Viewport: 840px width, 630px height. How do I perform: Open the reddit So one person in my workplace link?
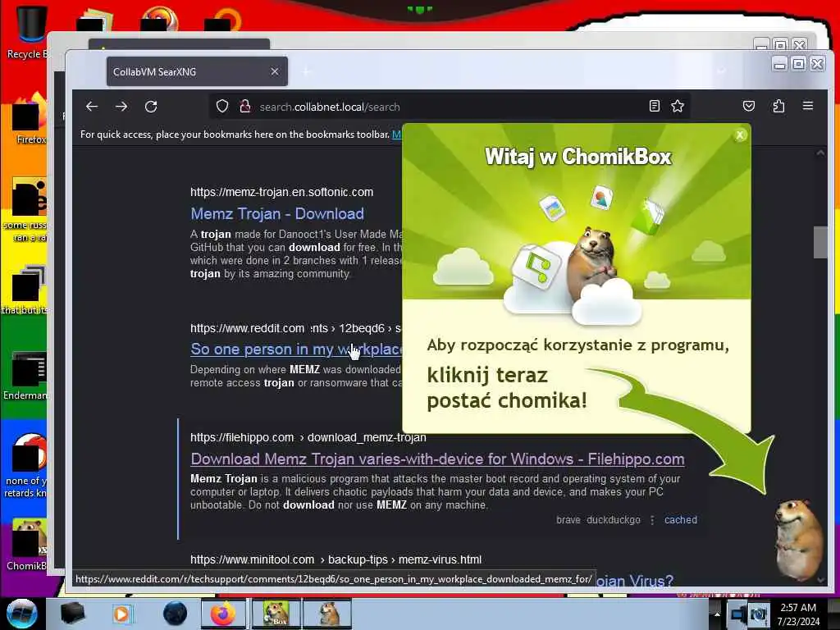[x=296, y=349]
